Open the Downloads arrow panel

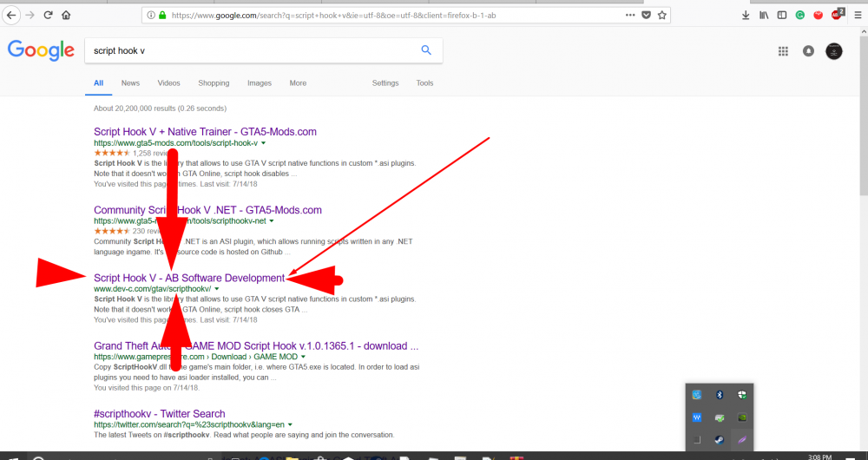(x=746, y=16)
